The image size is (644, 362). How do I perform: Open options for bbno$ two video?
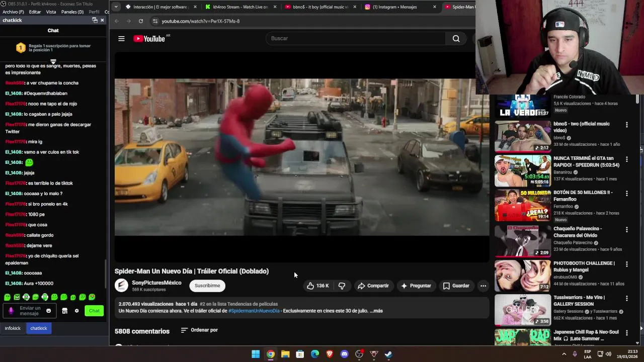626,125
